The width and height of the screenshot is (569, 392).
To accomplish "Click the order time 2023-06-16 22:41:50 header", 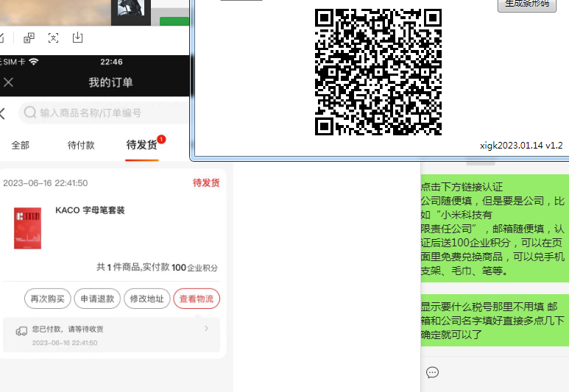I will click(x=46, y=183).
